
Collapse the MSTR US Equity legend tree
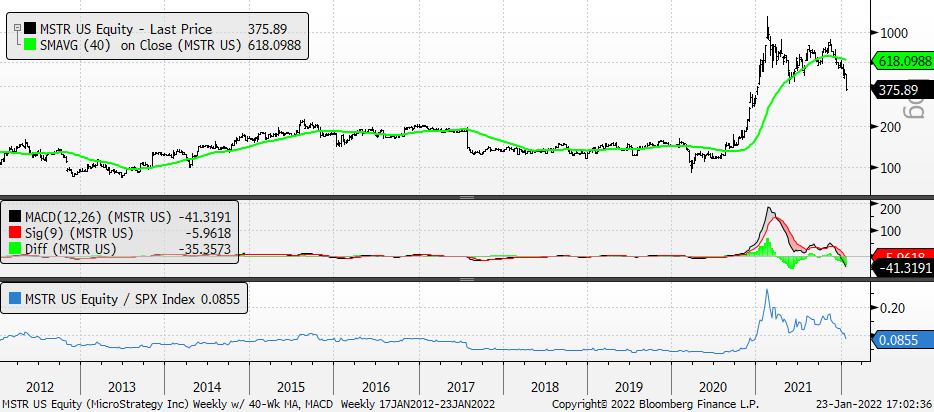17,28
